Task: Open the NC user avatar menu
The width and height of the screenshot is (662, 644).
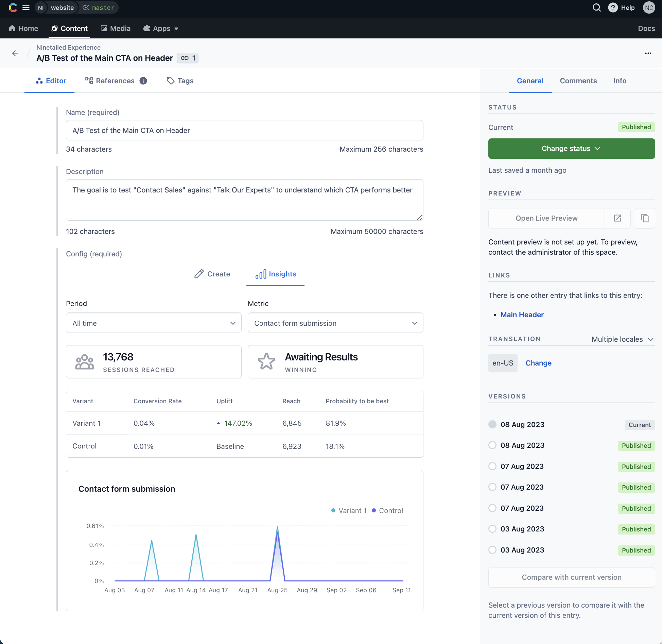Action: click(x=649, y=7)
